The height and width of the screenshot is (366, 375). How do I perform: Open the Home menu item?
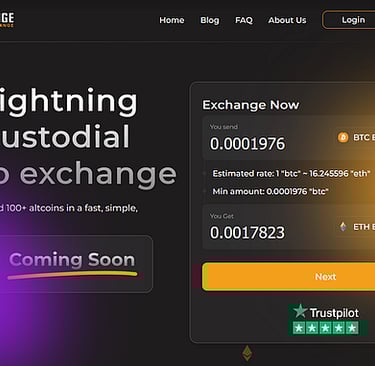point(172,20)
